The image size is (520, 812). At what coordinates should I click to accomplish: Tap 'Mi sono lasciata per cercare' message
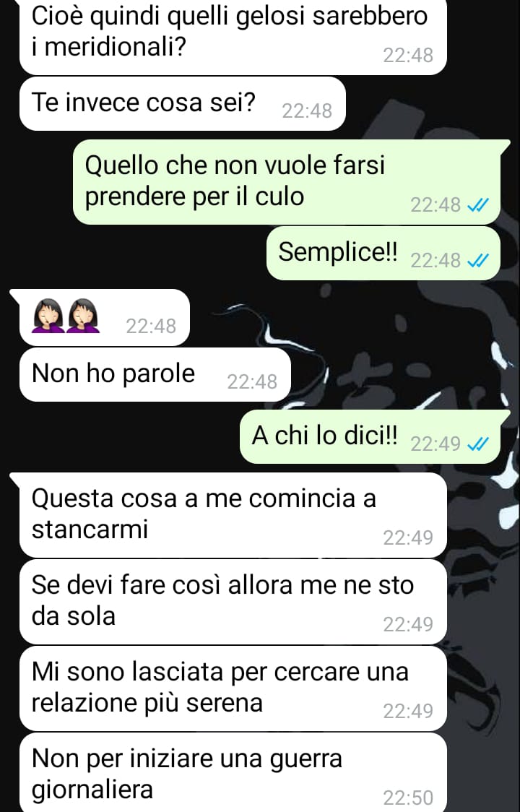pyautogui.click(x=233, y=688)
